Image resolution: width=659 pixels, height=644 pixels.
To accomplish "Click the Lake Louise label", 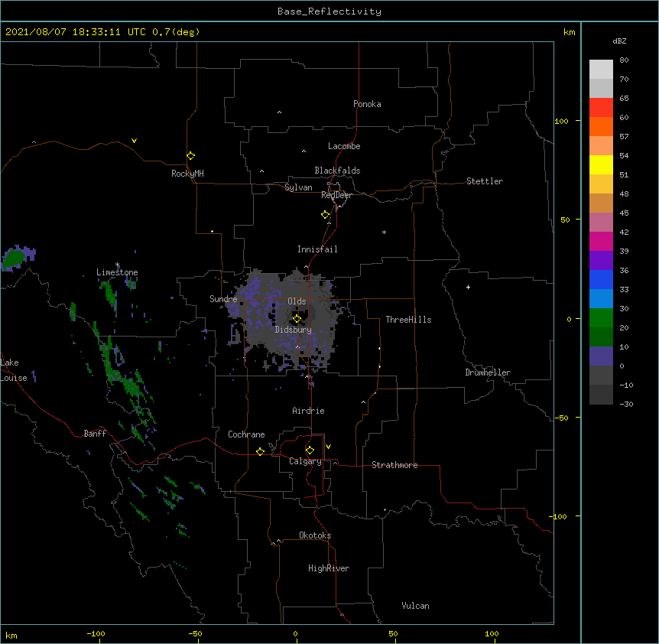I will pos(14,370).
